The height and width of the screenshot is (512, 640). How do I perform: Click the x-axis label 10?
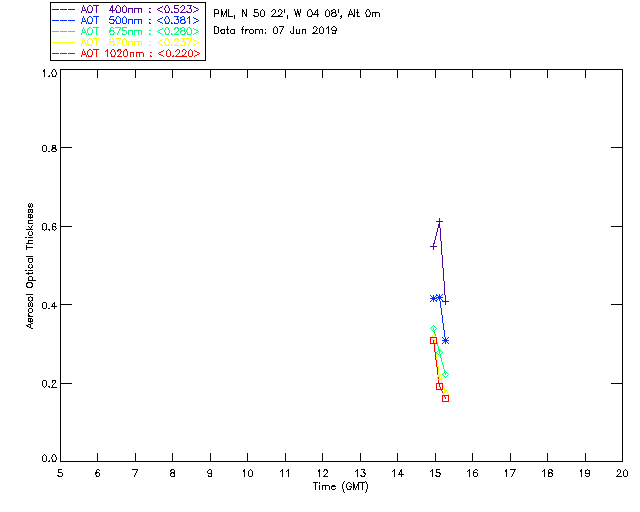[247, 473]
